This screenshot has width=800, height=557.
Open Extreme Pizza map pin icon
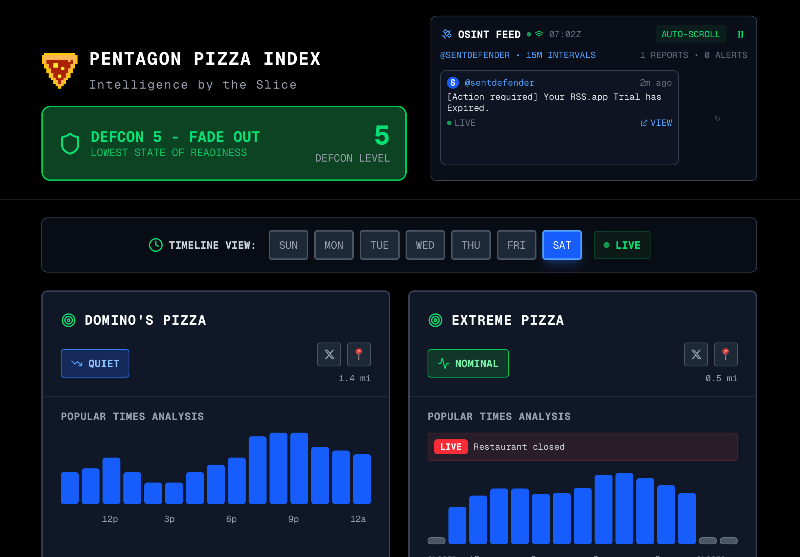tap(726, 355)
